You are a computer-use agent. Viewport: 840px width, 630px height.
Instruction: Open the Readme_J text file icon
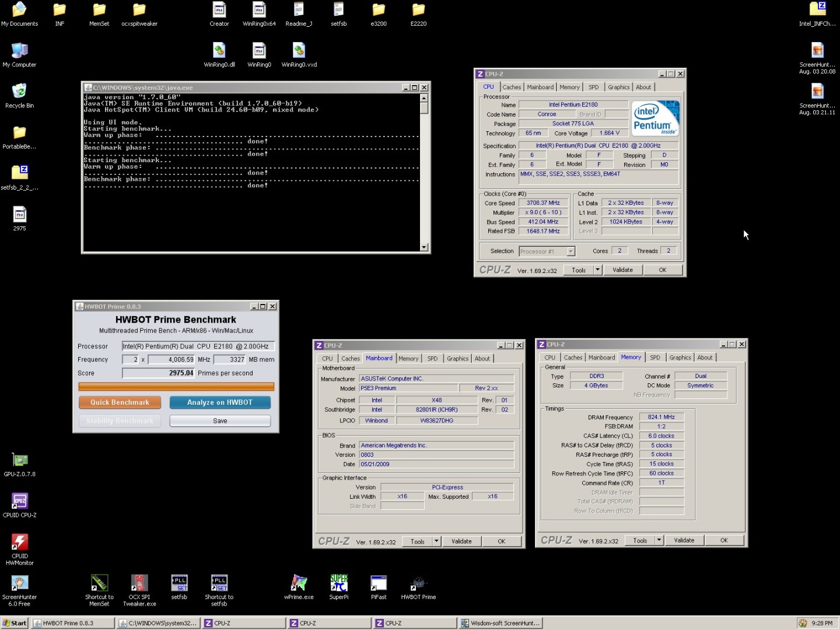[299, 14]
